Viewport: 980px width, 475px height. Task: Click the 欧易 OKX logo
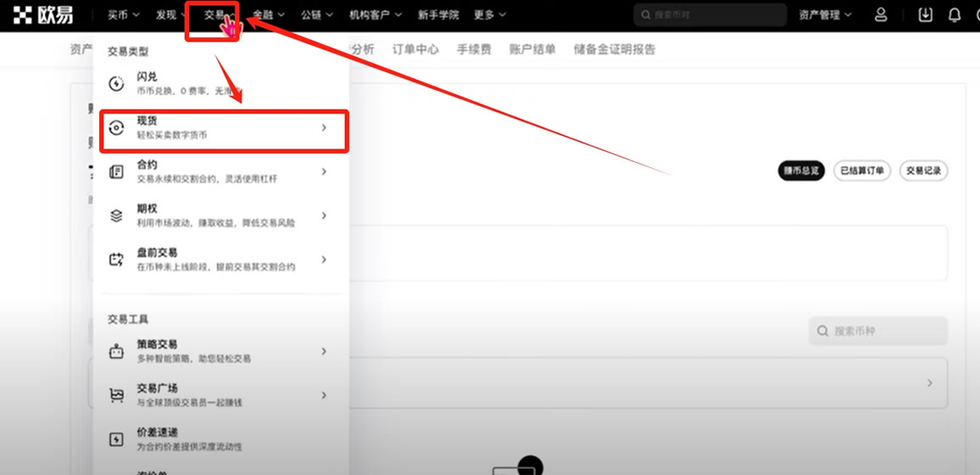pos(42,15)
